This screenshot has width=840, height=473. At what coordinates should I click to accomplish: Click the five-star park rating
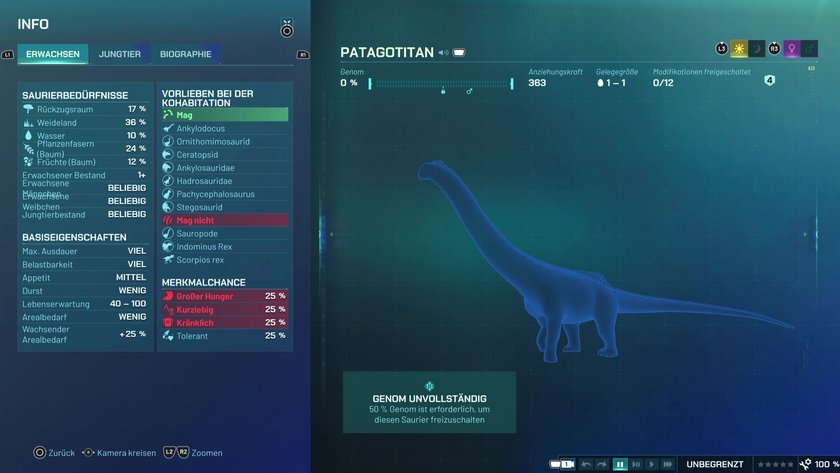(x=775, y=464)
